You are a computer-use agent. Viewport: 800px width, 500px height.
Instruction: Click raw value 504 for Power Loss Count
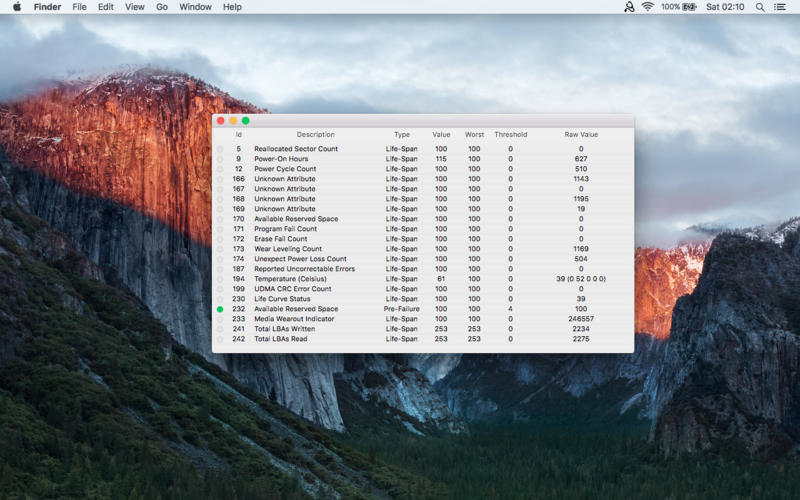[x=581, y=259]
